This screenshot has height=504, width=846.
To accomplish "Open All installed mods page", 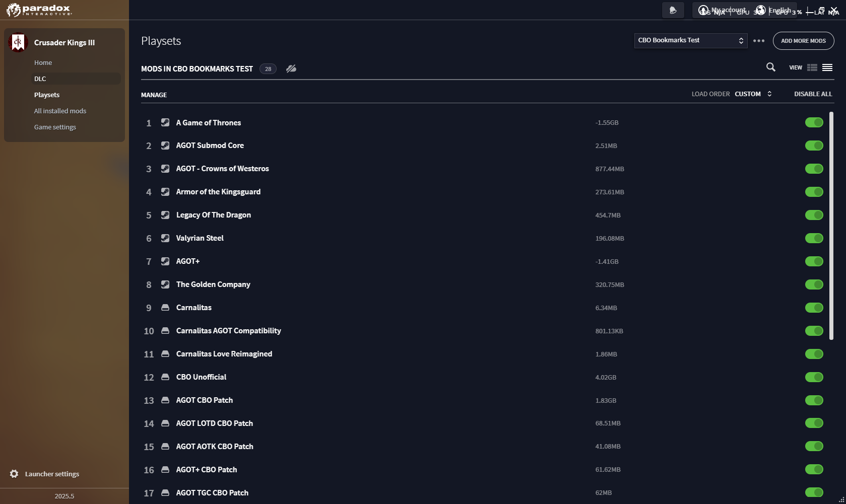I will click(60, 111).
